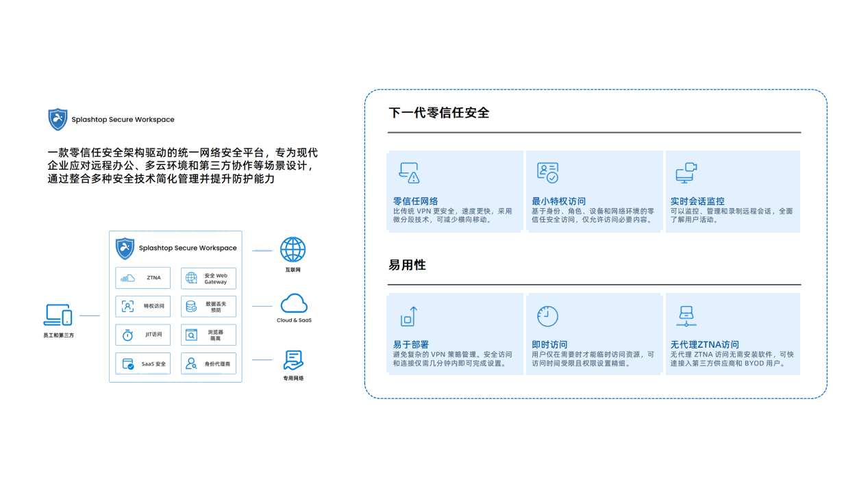Select the 身份代理商 person search icon

point(192,364)
